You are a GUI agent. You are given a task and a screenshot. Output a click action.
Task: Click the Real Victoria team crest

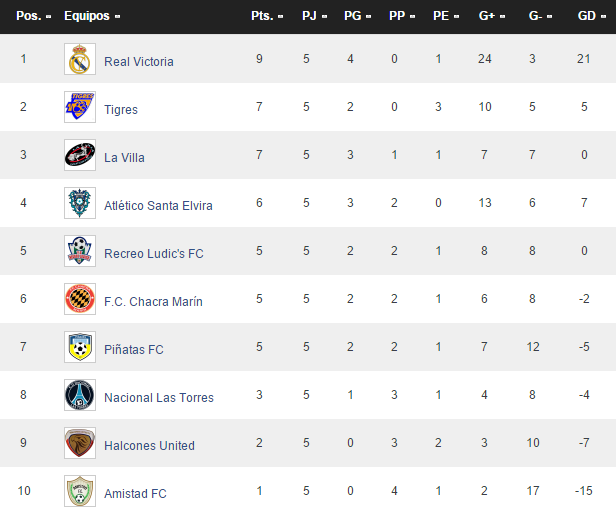pos(79,60)
